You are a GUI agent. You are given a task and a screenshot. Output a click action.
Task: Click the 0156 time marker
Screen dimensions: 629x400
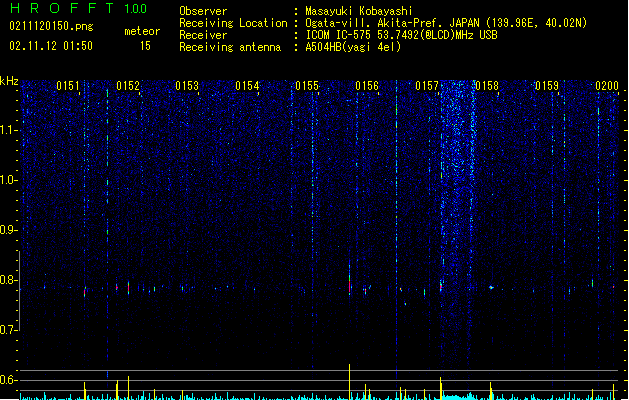(367, 86)
